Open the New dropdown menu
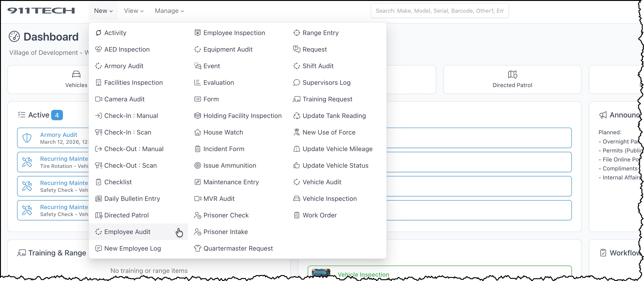This screenshot has width=644, height=281. 103,11
